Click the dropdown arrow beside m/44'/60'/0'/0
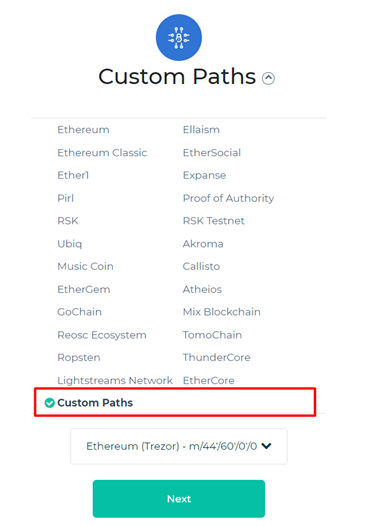The image size is (369, 526). 266,446
